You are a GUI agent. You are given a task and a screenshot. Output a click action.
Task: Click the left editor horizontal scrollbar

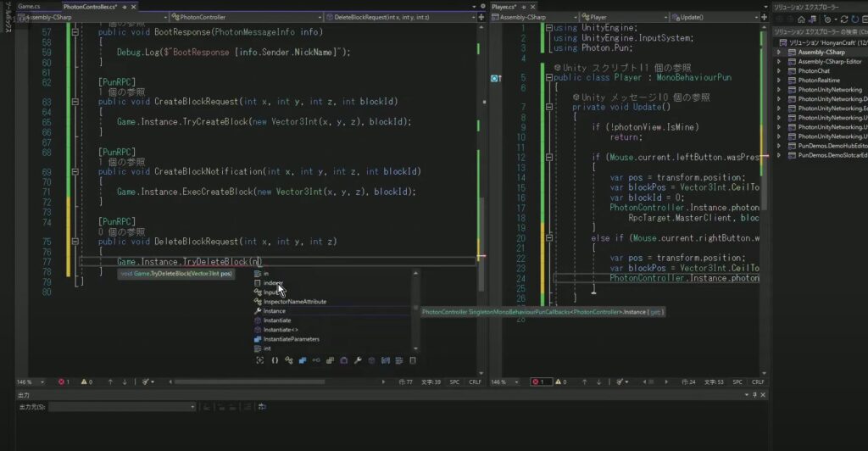click(249, 381)
